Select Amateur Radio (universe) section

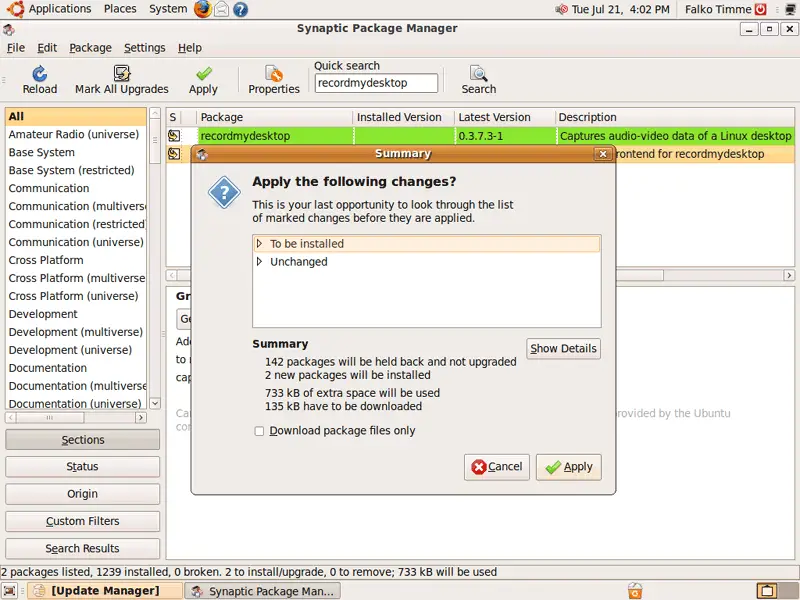click(76, 134)
